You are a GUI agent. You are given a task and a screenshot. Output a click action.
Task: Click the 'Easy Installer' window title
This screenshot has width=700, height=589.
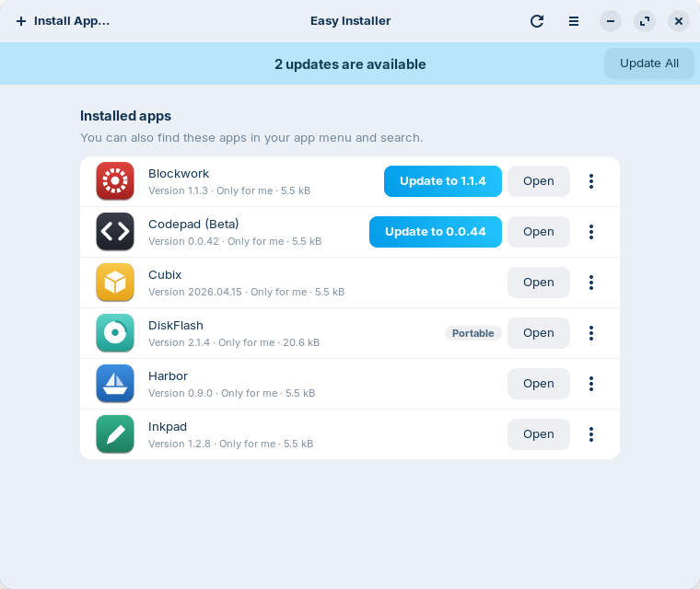(x=350, y=21)
